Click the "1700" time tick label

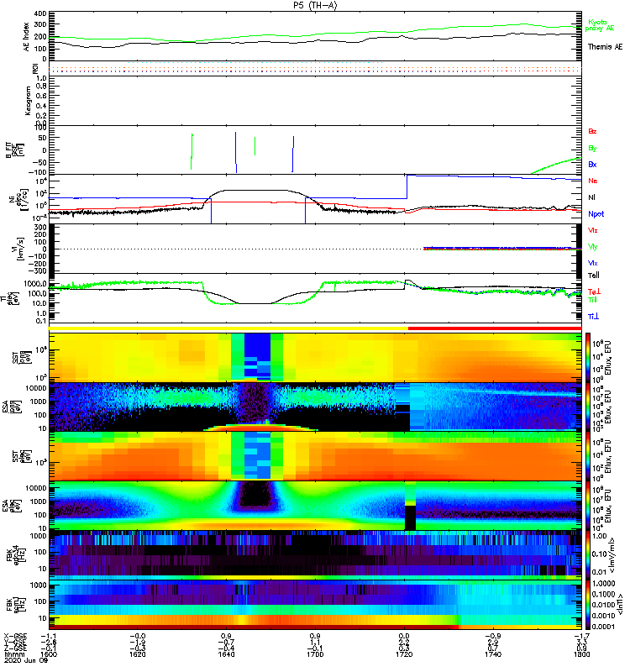(x=315, y=654)
